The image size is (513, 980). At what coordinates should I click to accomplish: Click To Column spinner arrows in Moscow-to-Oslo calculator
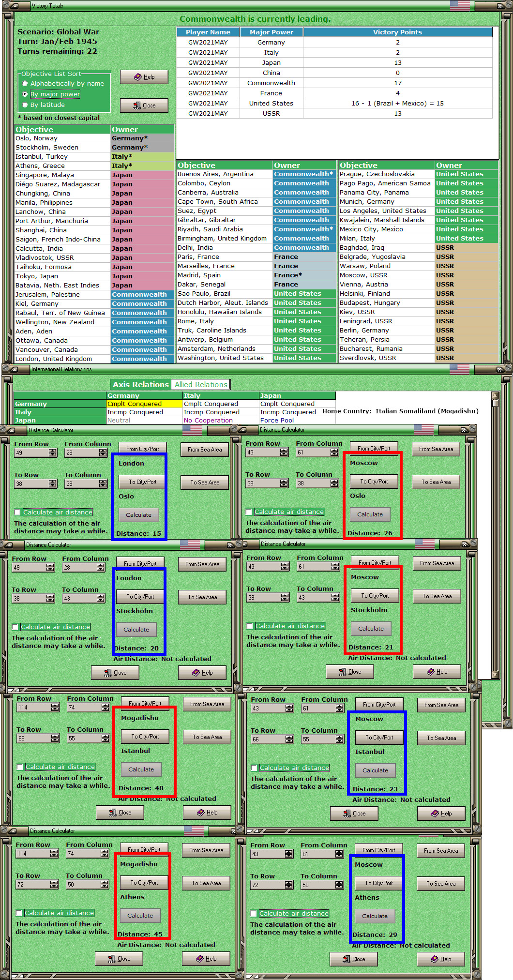click(x=334, y=483)
